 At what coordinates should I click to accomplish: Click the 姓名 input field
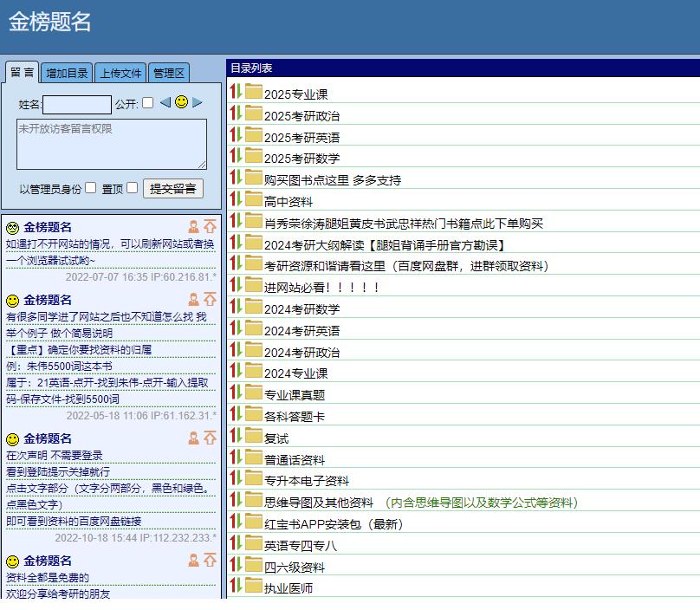(x=77, y=105)
